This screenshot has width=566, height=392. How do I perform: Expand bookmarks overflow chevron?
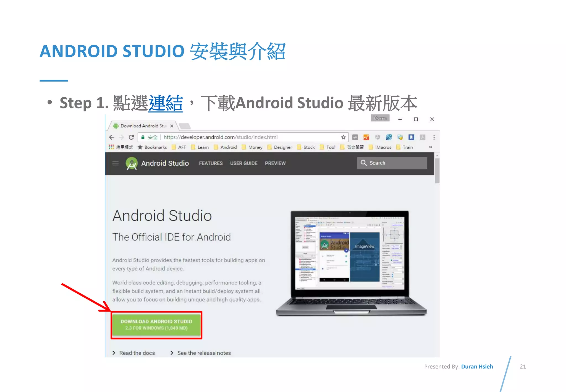431,147
